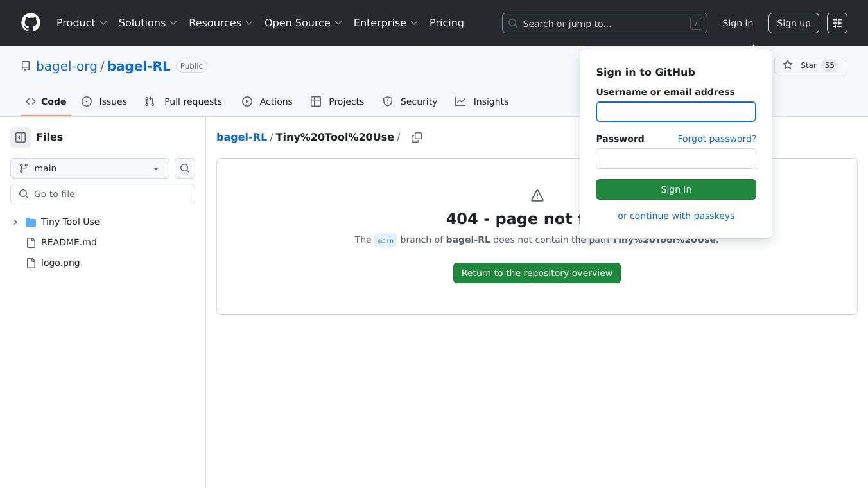868x488 pixels.
Task: Click the 'Tiny%20Tool%20Use' breadcrumb text
Action: pos(335,137)
